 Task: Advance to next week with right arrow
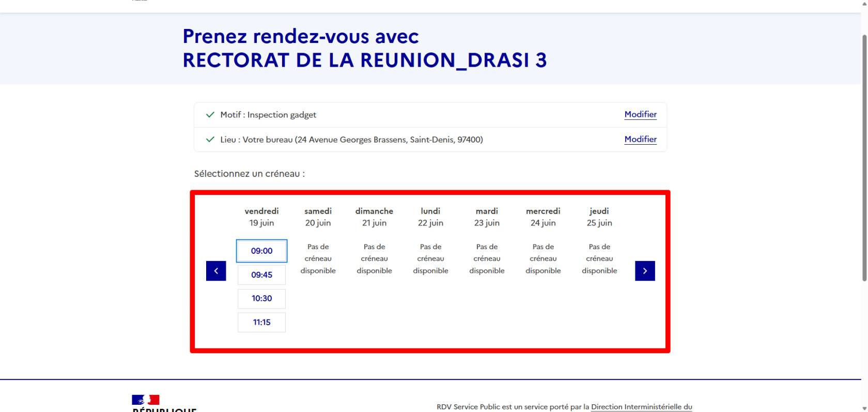[645, 271]
